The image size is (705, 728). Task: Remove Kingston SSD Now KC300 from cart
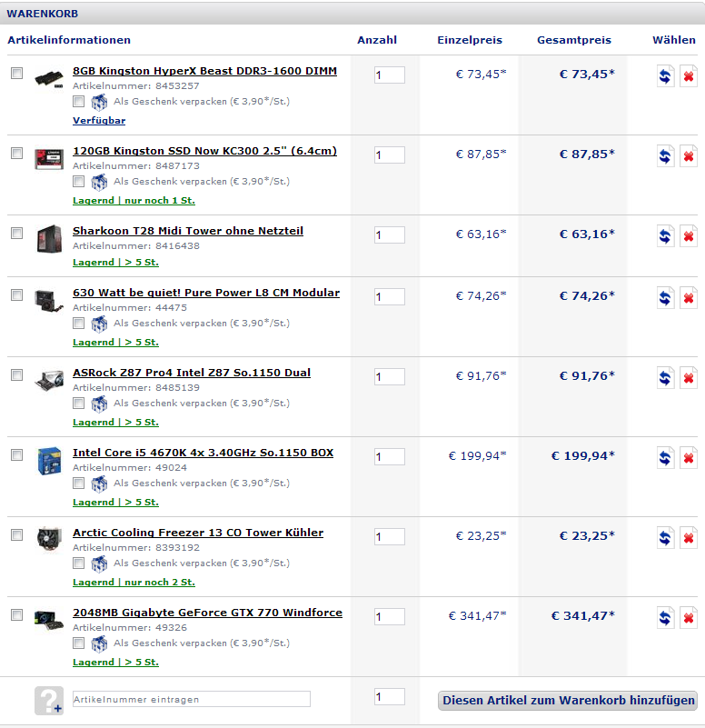689,156
